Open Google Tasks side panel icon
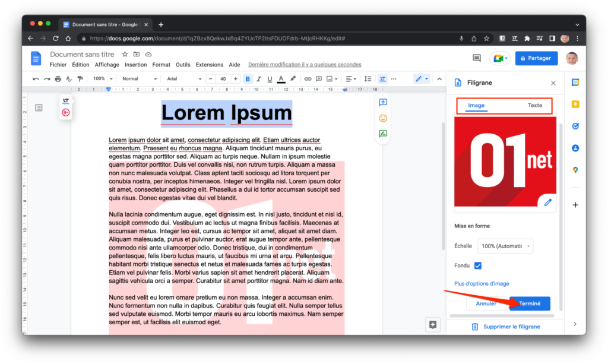608x364 pixels. [x=575, y=126]
